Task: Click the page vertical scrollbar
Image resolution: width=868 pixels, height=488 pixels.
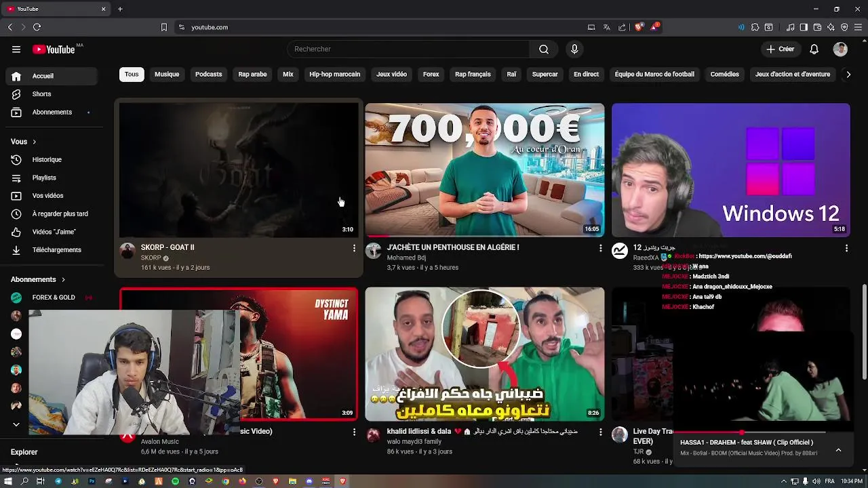Action: (864, 332)
